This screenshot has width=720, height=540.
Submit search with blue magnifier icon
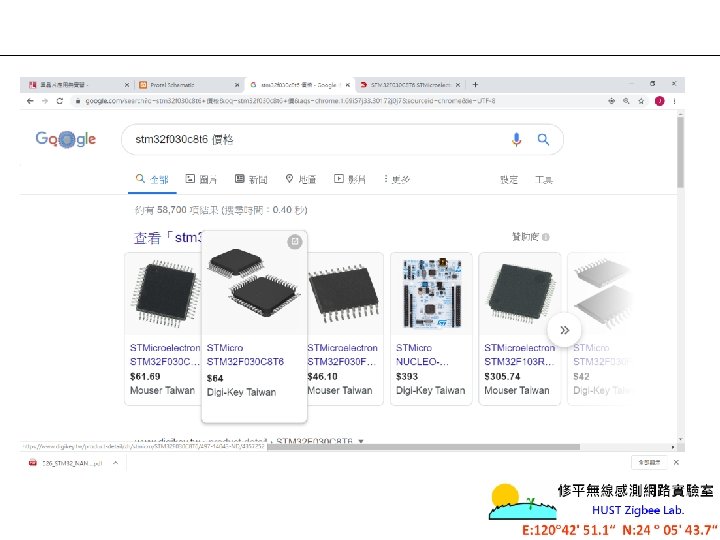pos(543,139)
